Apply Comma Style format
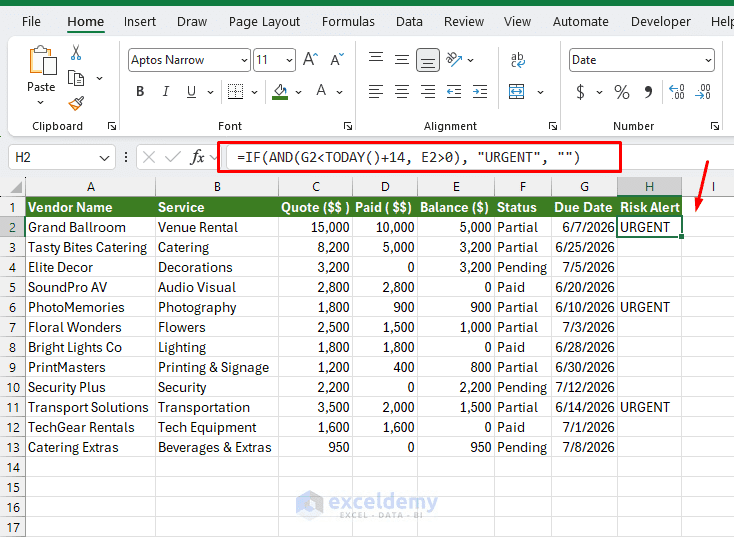Screen dimensions: 734x537 [648, 92]
